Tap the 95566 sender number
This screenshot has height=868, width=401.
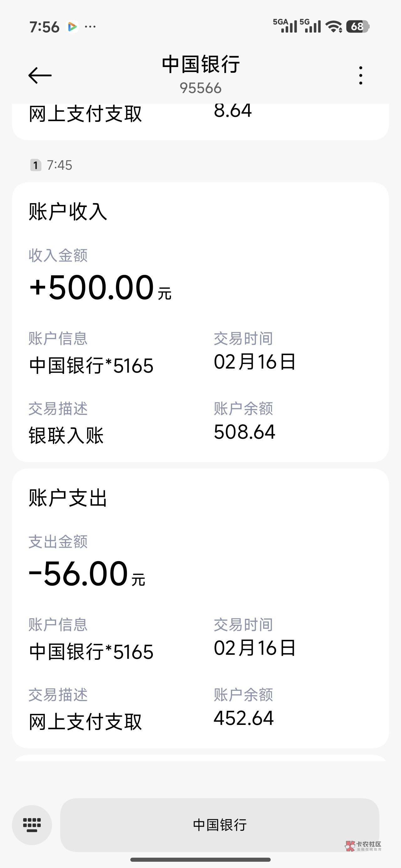pyautogui.click(x=201, y=88)
